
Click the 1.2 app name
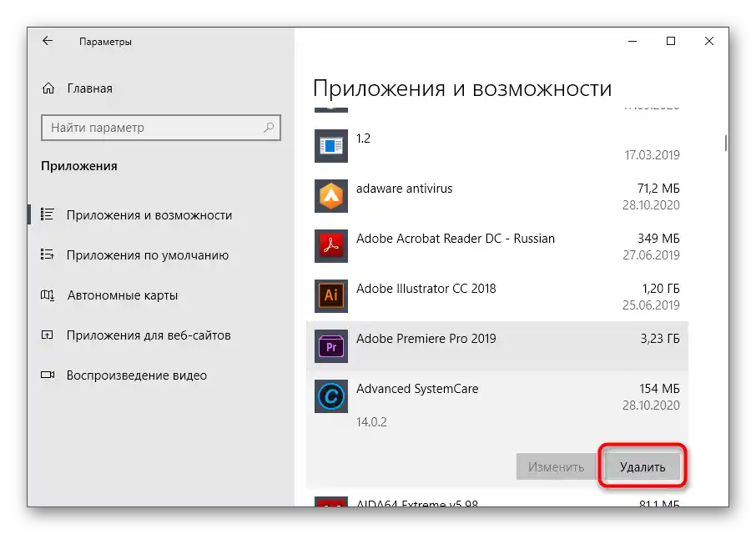tap(364, 139)
